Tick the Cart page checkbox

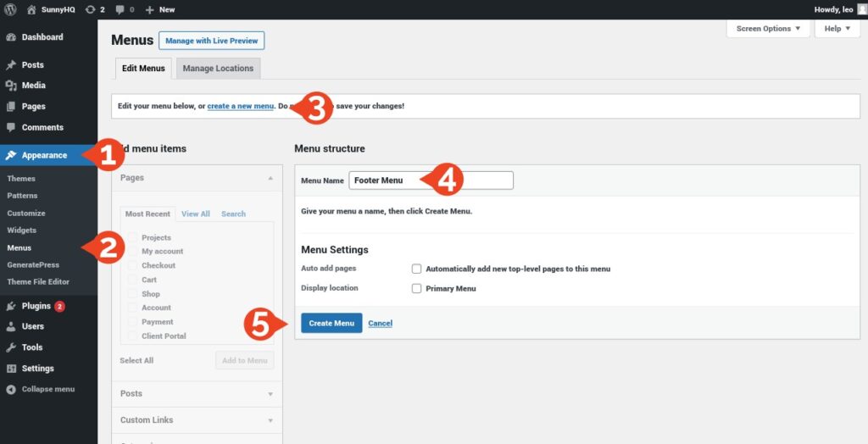[x=132, y=280]
